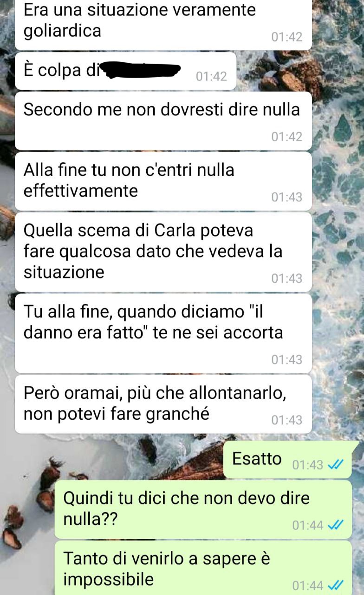Select the "Era una situazione veramente goliardica" message
This screenshot has width=364, height=595.
pyautogui.click(x=163, y=25)
